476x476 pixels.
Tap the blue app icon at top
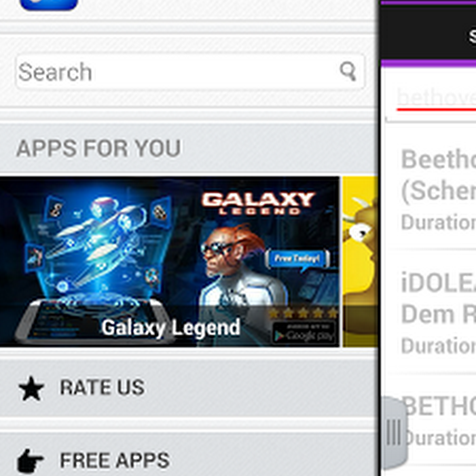pos(49,4)
